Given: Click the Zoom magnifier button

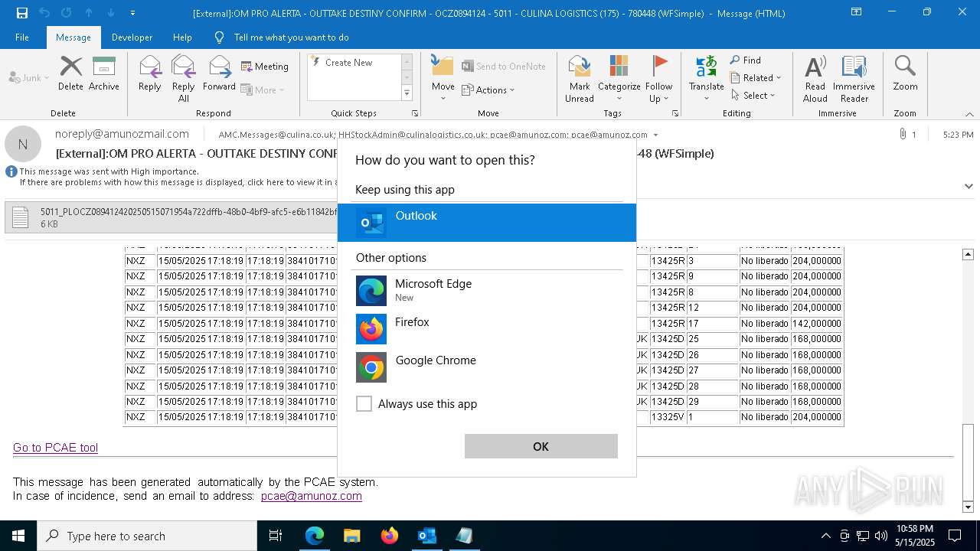Looking at the screenshot, I should tap(905, 73).
